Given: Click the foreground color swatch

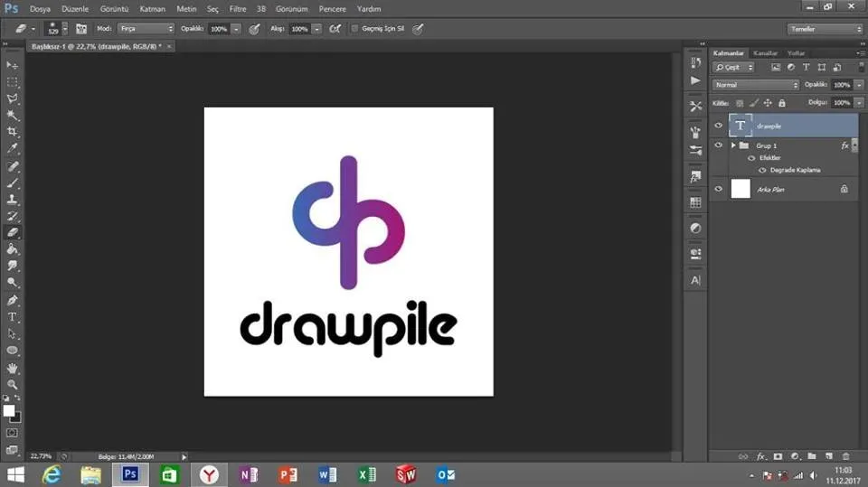Looking at the screenshot, I should coord(9,410).
